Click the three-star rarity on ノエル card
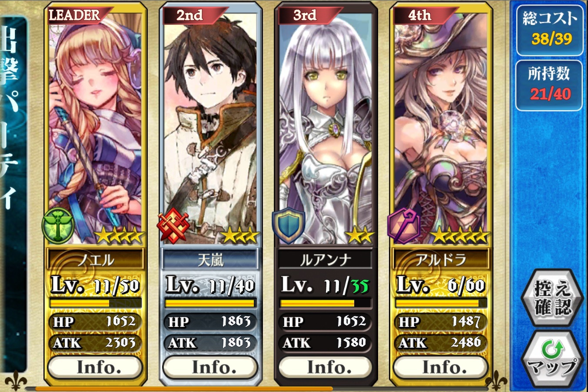 [119, 236]
